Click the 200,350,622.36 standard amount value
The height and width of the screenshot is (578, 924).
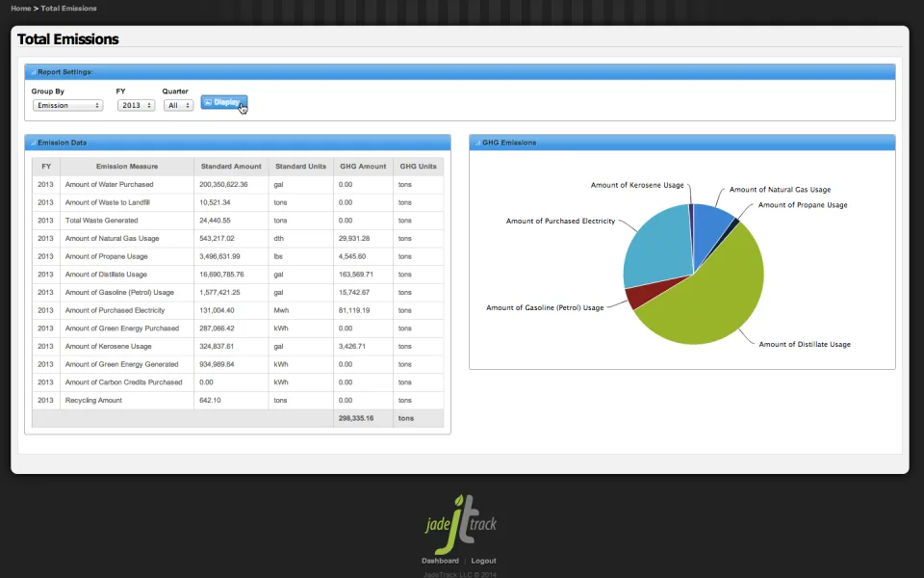[223, 185]
